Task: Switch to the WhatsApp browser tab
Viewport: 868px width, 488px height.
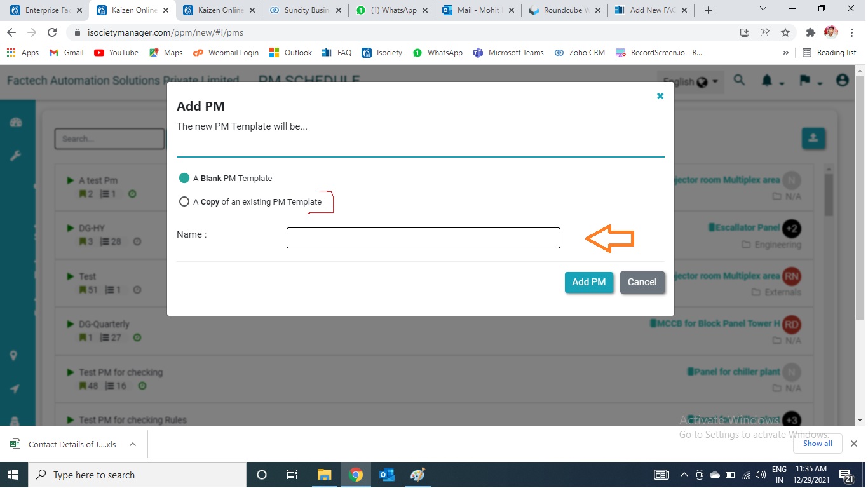Action: 391,10
